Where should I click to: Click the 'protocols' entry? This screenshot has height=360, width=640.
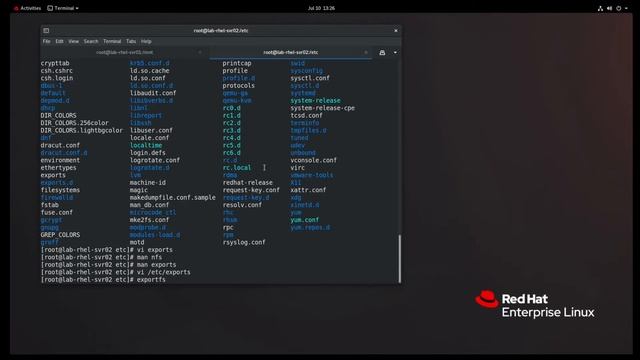click(x=238, y=86)
